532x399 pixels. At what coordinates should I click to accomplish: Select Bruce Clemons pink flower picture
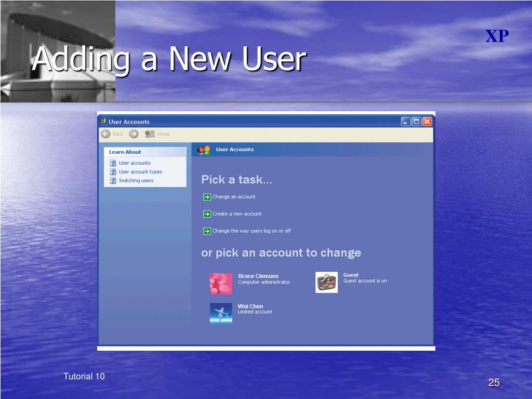pos(221,283)
